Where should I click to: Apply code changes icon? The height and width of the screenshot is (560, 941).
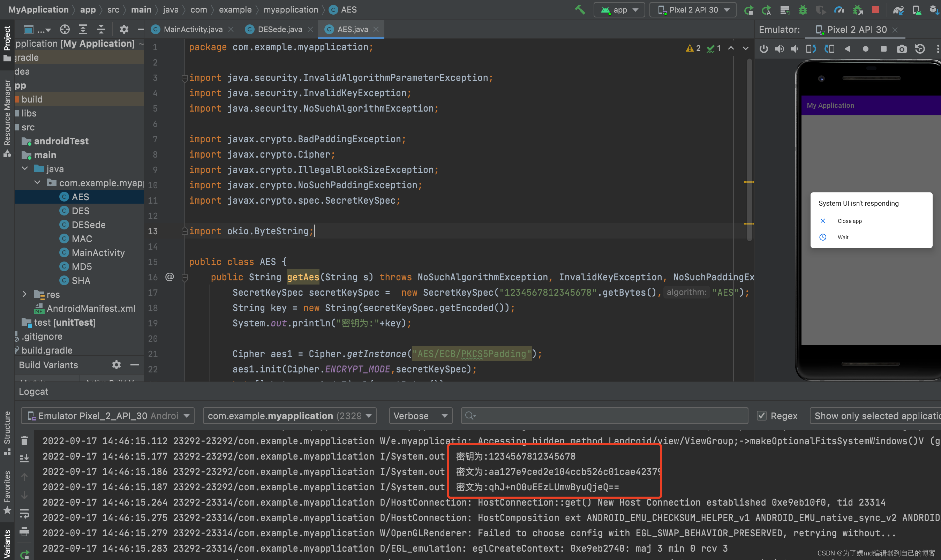pos(785,10)
